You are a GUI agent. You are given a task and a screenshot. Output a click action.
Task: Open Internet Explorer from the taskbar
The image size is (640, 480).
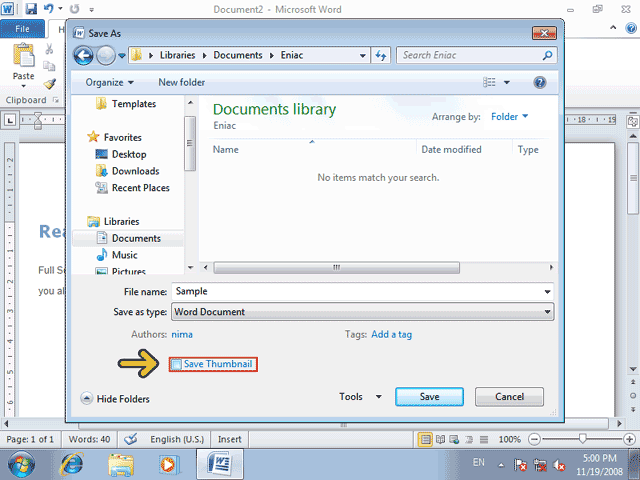click(72, 464)
